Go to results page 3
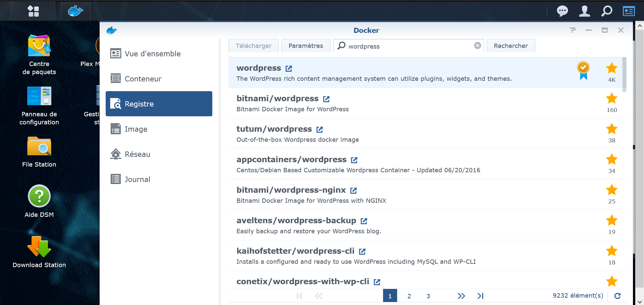This screenshot has width=644, height=305. 428,296
